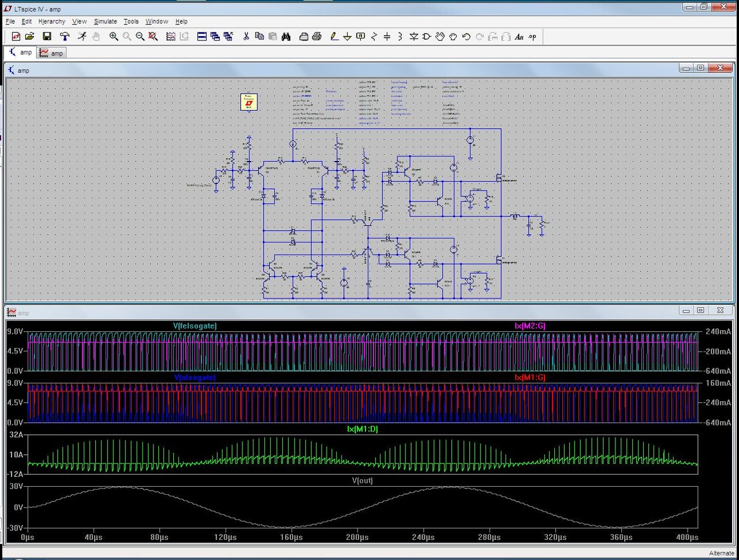The image size is (739, 560).
Task: Select the Diode component tool
Action: 413,36
